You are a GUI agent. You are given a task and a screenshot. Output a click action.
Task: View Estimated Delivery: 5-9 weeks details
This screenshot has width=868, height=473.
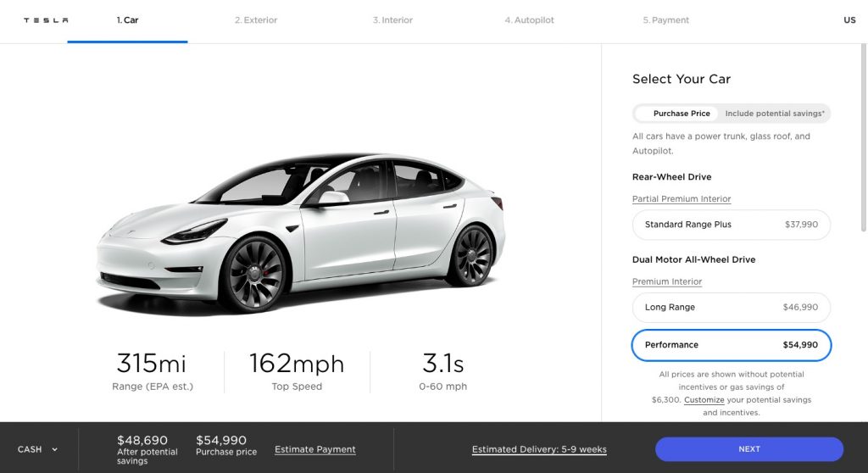tap(539, 450)
